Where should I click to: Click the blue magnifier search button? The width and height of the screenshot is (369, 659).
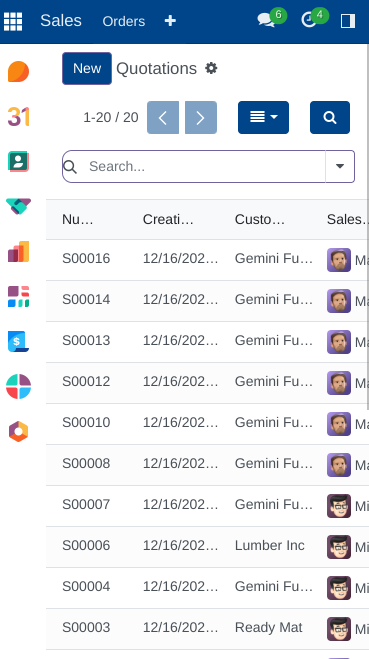(330, 117)
